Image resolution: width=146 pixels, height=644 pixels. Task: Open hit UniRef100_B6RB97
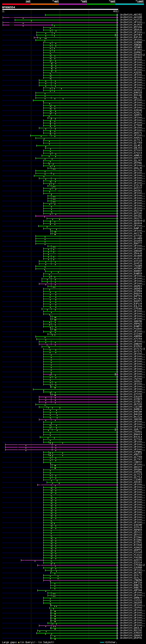coord(131,271)
